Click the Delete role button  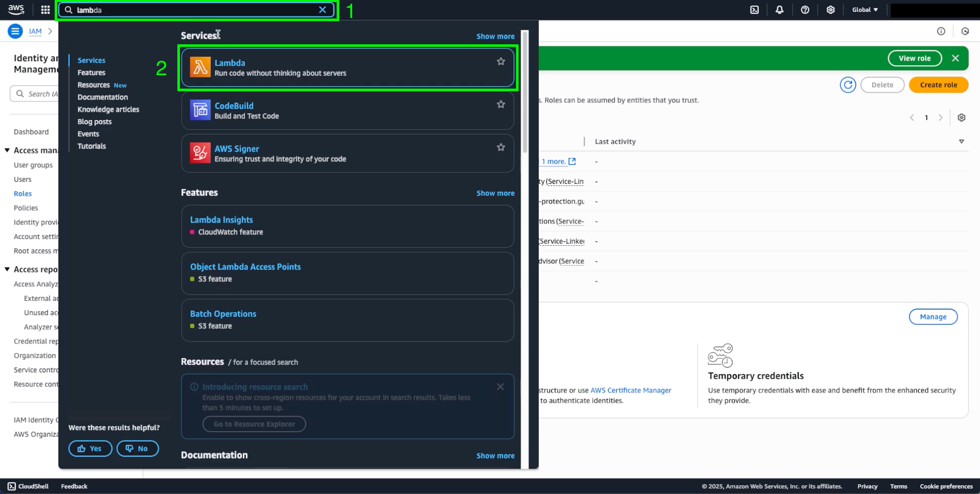point(882,85)
